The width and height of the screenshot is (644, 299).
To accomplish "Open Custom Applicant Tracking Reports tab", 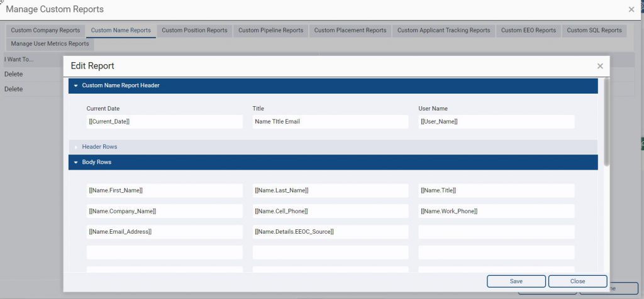I will click(x=443, y=30).
